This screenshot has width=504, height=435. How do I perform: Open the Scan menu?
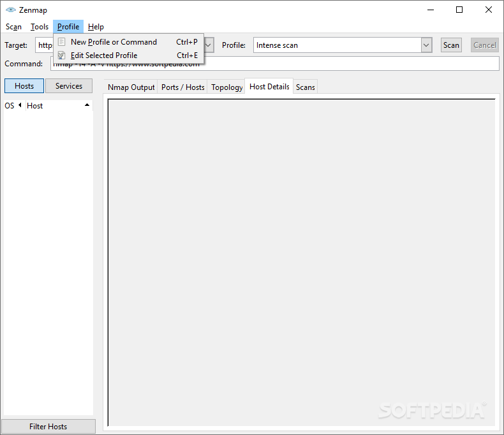tap(13, 27)
